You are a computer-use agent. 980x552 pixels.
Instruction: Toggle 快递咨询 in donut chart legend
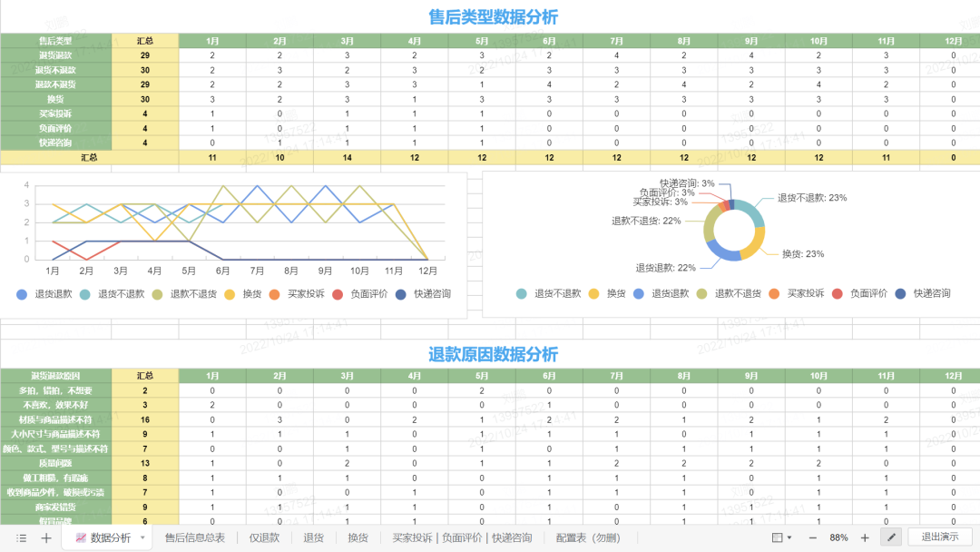(923, 293)
